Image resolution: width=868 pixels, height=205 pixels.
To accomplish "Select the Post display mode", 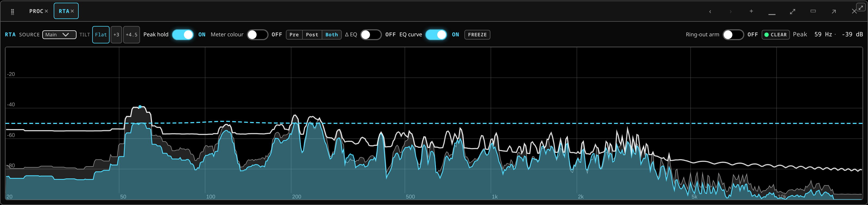I will [312, 35].
